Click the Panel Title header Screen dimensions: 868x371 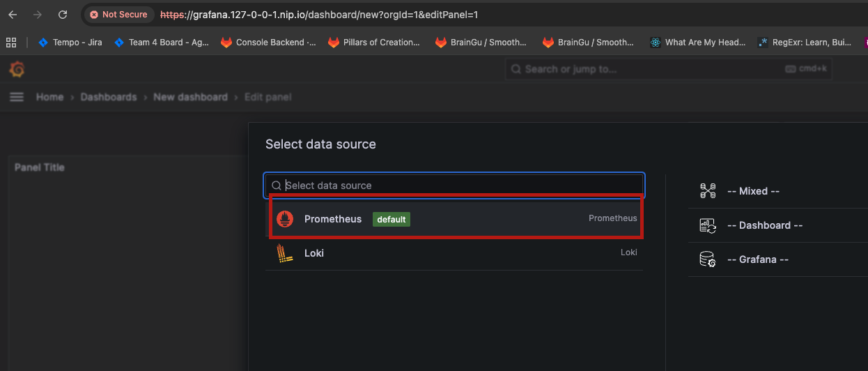tap(40, 167)
